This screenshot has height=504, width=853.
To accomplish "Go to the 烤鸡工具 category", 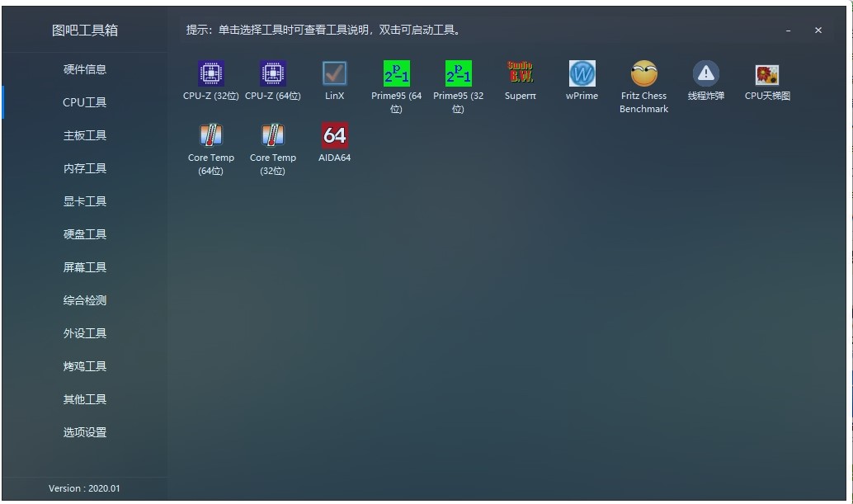I will pos(85,366).
